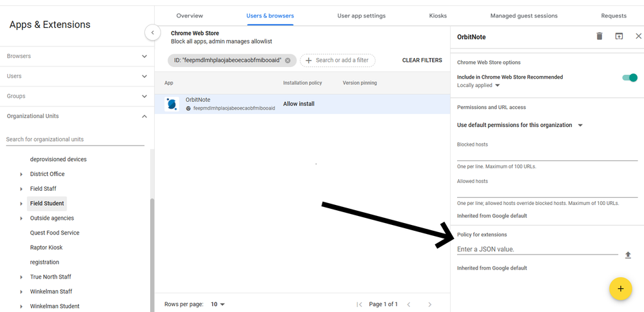Click the Installation policy column header

pyautogui.click(x=302, y=83)
